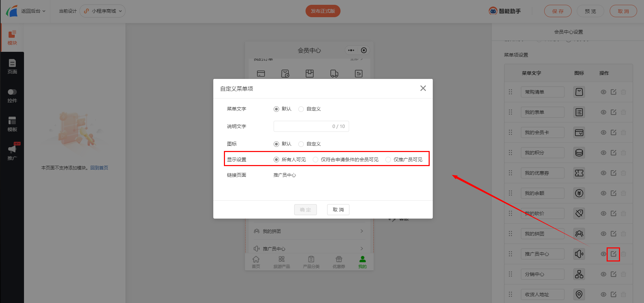The height and width of the screenshot is (303, 644).
Task: Expand the 返回后台 dropdown
Action: (33, 11)
